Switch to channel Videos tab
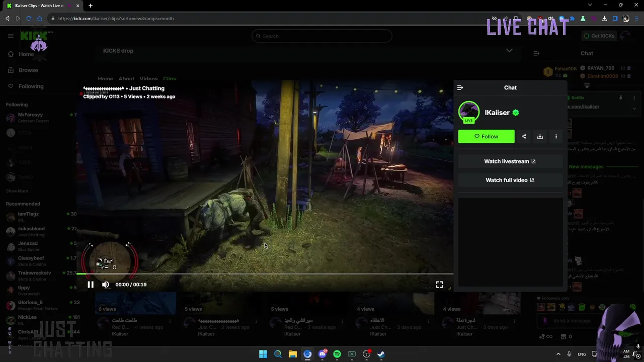This screenshot has width=644, height=362. click(x=148, y=79)
